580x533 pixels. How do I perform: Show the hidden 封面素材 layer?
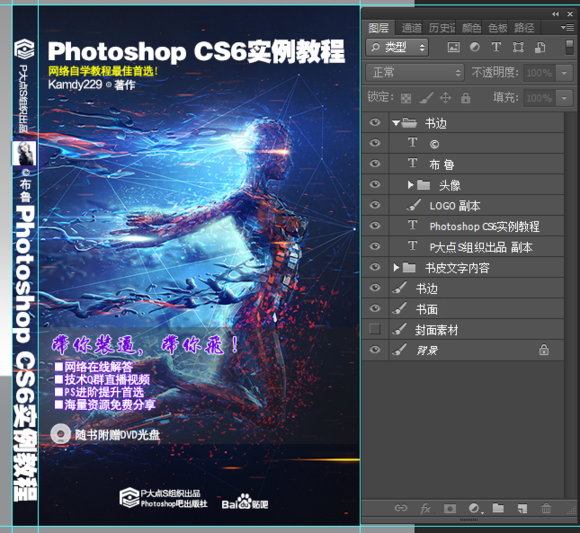point(375,329)
